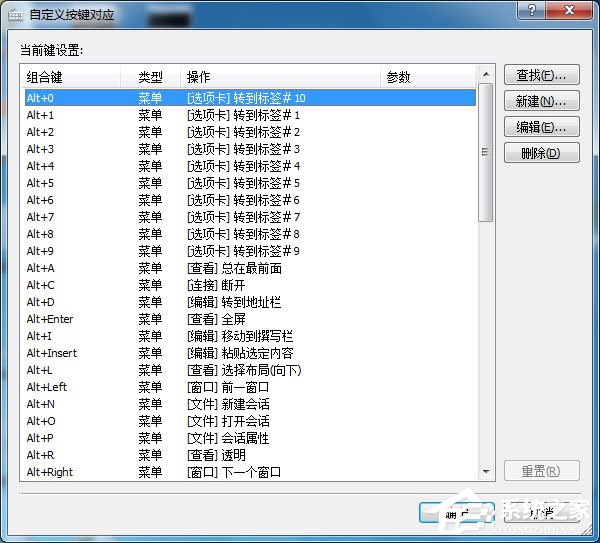Select the Alt+C row
600x543 pixels.
pos(250,285)
